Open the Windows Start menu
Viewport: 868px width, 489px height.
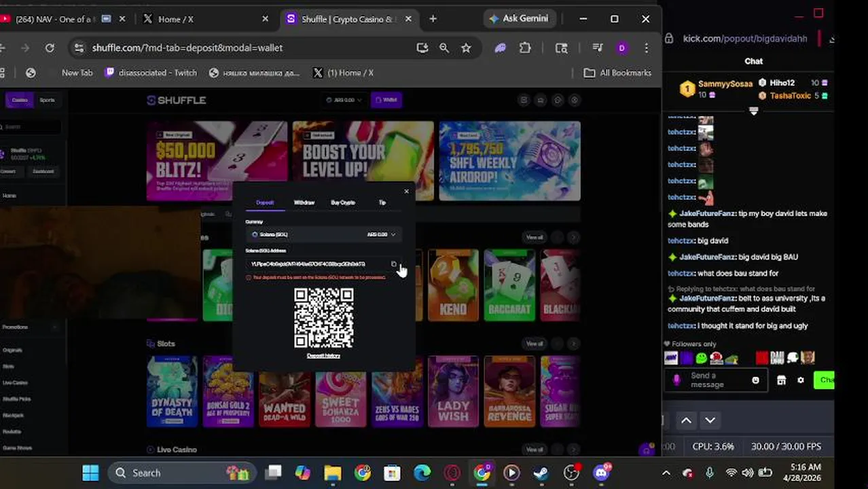[x=90, y=473]
